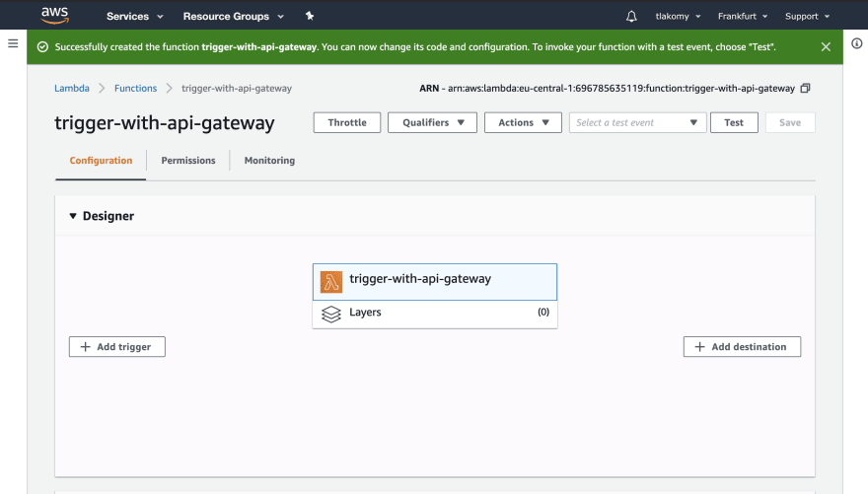868x494 pixels.
Task: Copy the function ARN
Action: coord(806,88)
